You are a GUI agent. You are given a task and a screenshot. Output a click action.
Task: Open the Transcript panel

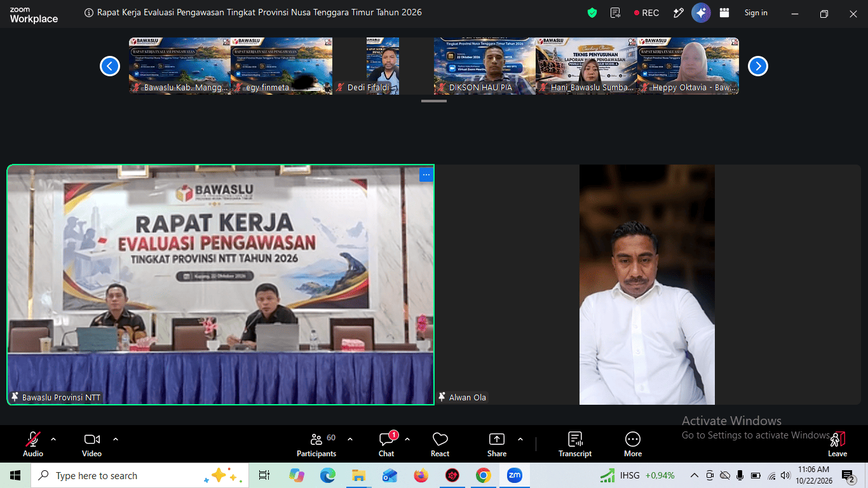575,444
